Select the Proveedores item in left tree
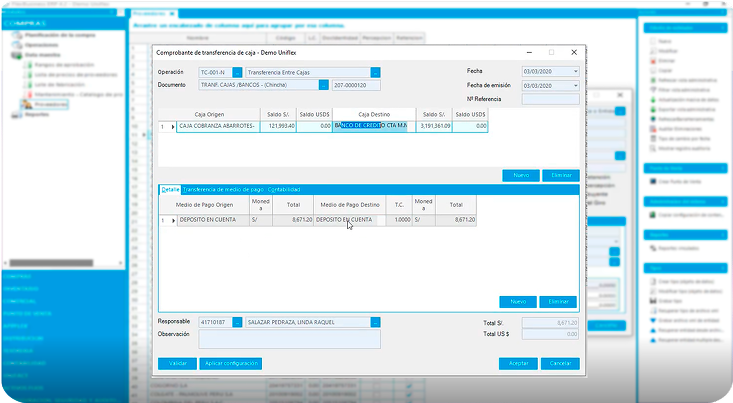 pos(51,104)
